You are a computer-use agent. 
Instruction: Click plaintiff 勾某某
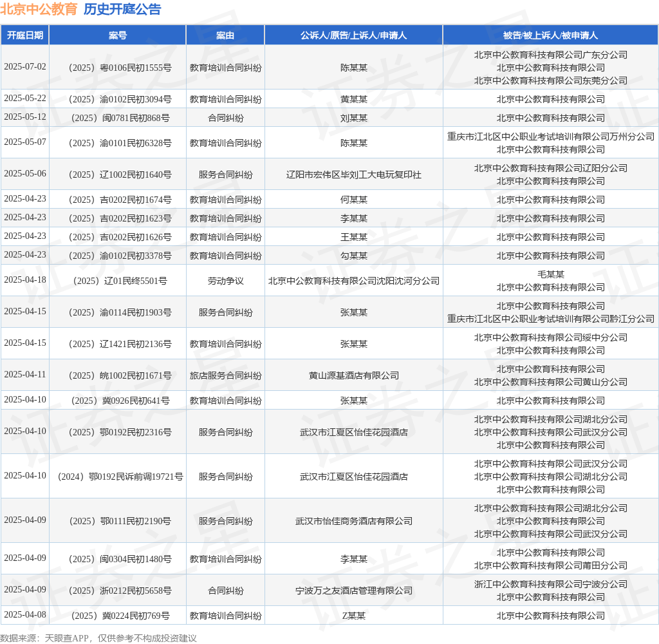(354, 256)
